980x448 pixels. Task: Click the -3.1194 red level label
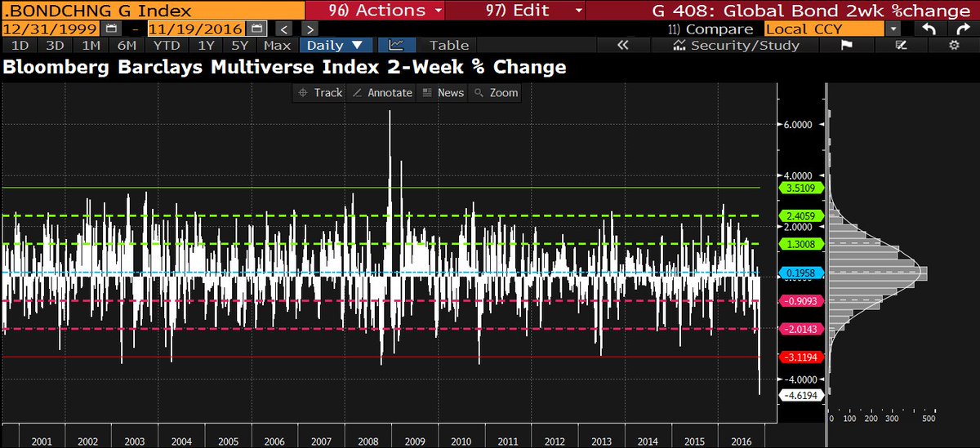click(x=801, y=357)
